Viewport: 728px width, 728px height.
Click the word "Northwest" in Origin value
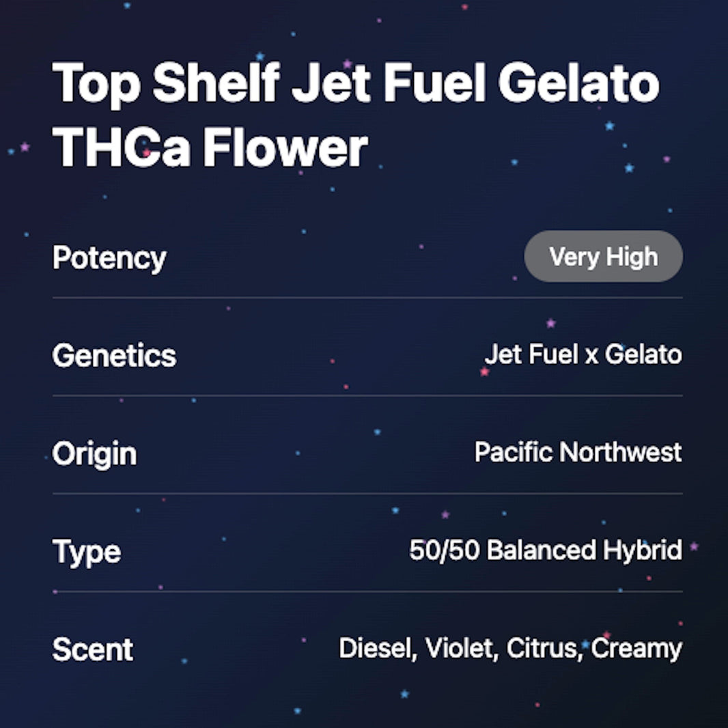click(x=620, y=452)
